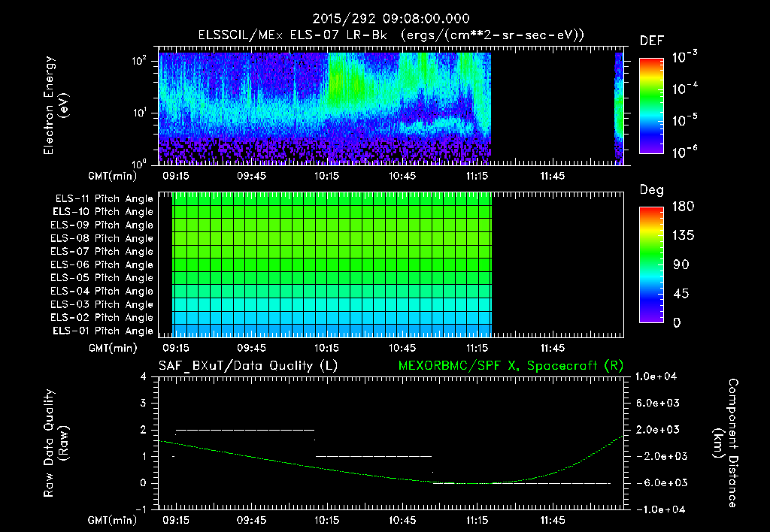
Task: Click the green MEXORBMC/SPF X, Spacecraft (R) title
Action: [511, 366]
